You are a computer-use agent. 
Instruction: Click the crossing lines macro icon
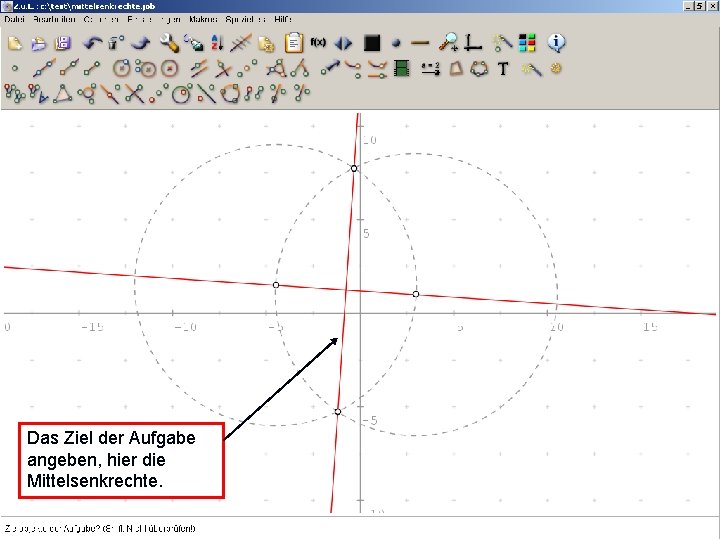click(134, 94)
